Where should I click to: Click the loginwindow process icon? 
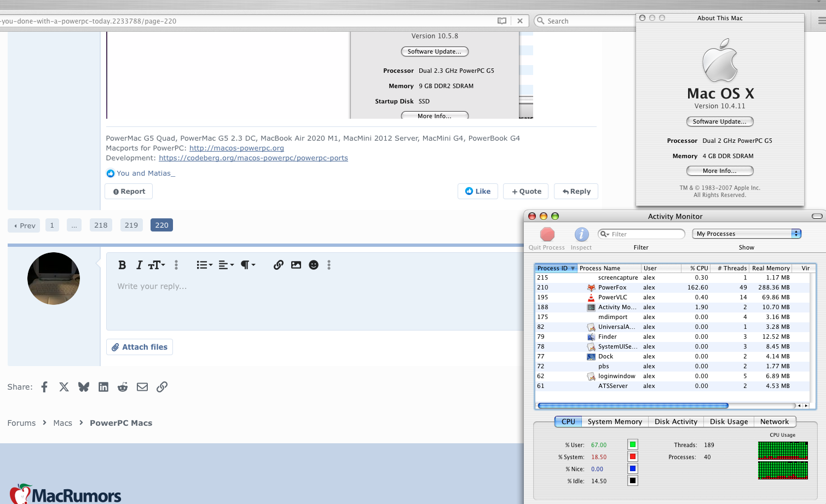tap(591, 376)
